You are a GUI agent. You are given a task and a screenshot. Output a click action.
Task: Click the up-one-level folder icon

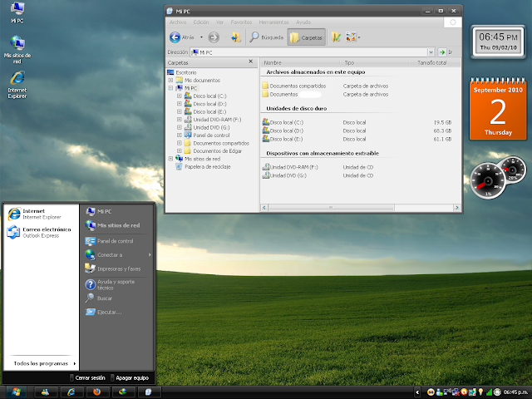coord(235,37)
